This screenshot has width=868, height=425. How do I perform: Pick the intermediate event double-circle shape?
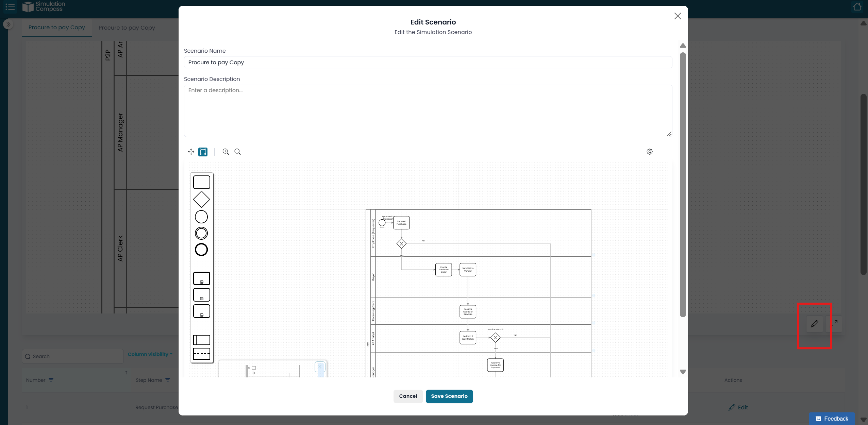(201, 233)
